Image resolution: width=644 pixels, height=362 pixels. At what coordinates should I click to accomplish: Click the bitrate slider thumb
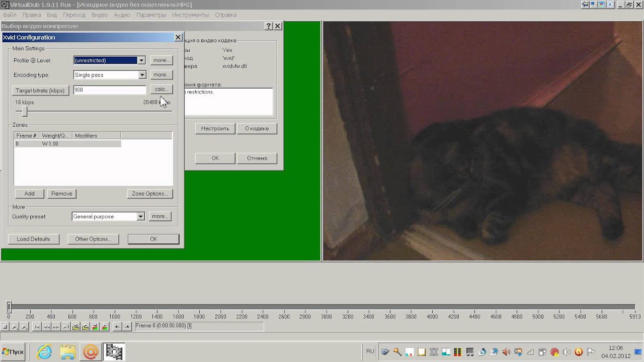(x=24, y=112)
